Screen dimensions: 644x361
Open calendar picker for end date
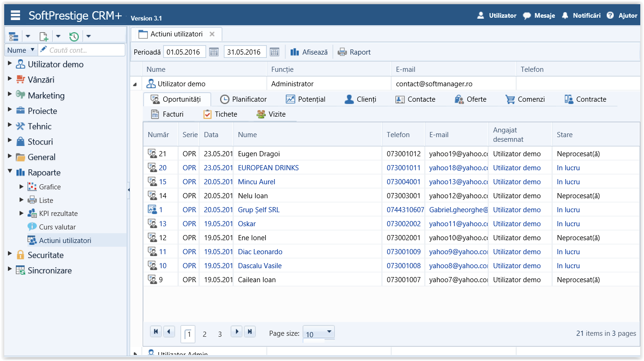tap(275, 52)
